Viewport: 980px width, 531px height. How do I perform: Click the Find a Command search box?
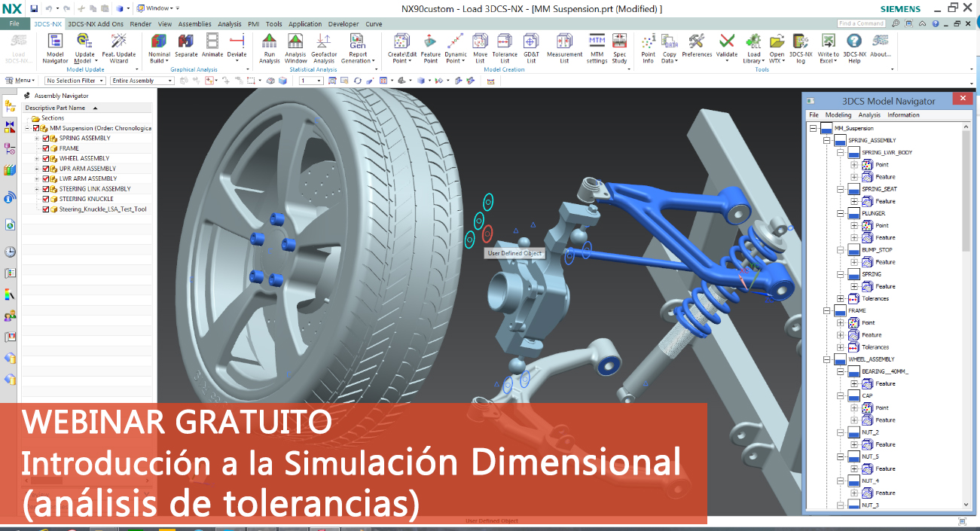pos(862,23)
